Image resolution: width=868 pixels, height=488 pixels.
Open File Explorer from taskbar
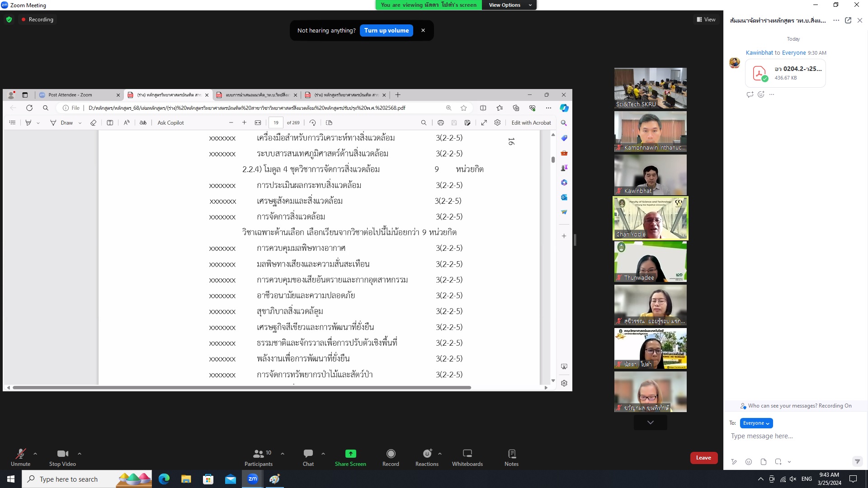(186, 479)
